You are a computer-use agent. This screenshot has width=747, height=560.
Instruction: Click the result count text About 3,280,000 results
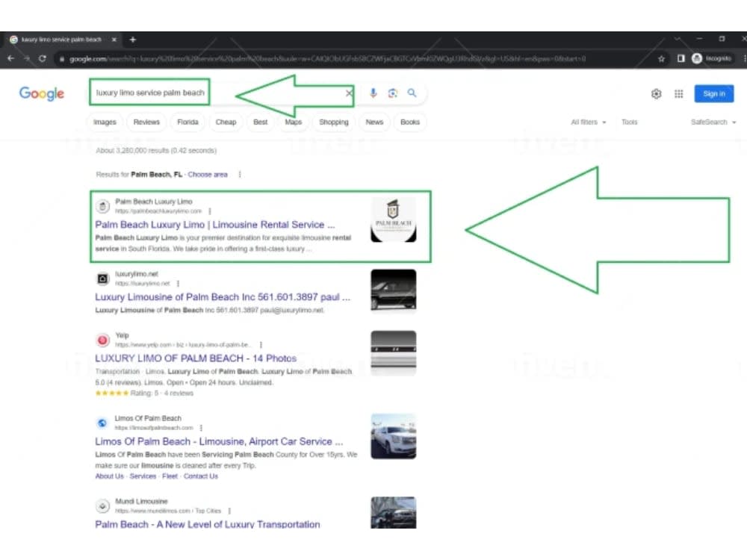coord(156,151)
